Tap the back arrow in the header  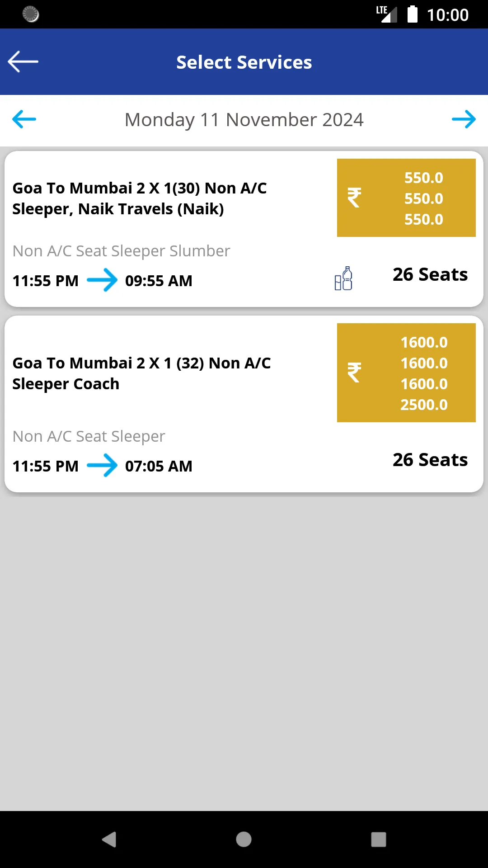click(23, 62)
